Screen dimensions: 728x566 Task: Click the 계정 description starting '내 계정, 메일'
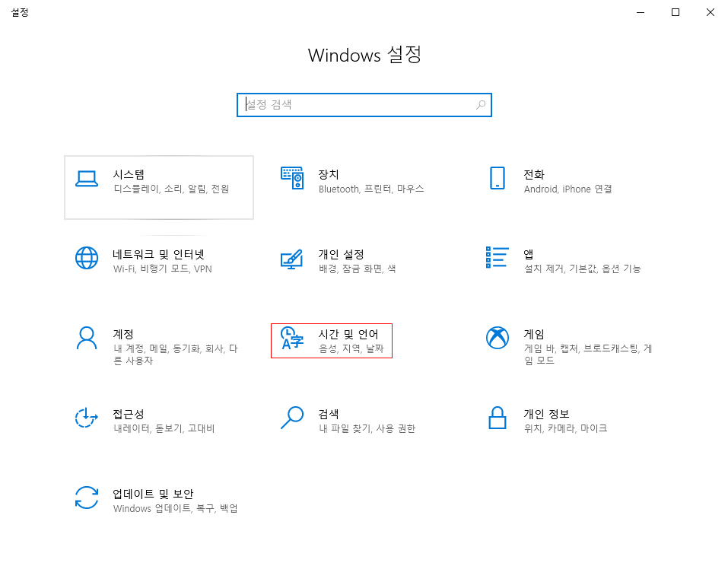coord(176,355)
